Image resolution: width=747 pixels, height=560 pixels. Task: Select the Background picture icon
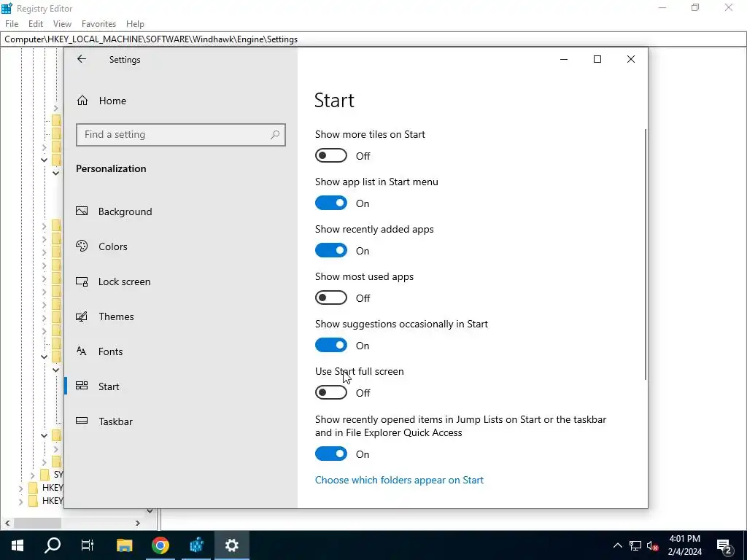(82, 211)
